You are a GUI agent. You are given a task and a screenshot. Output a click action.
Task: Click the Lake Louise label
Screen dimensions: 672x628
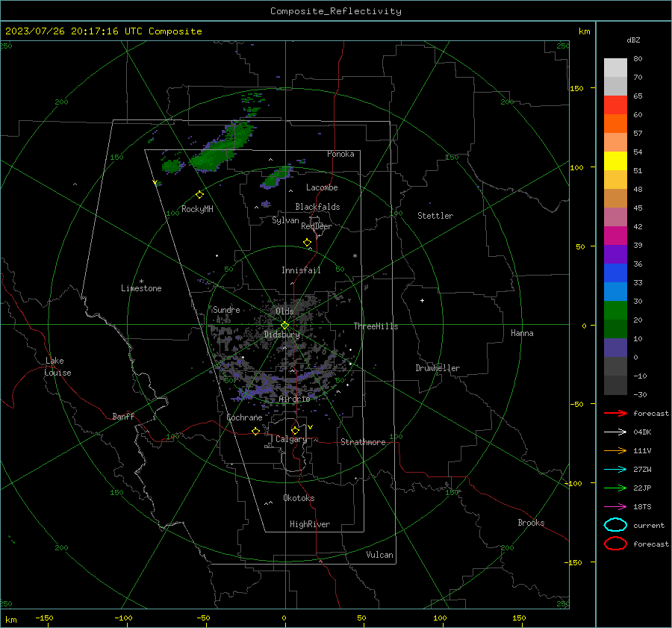[x=58, y=367]
